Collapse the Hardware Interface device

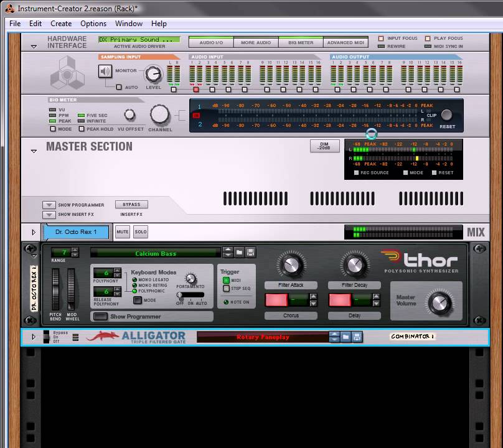pyautogui.click(x=34, y=47)
